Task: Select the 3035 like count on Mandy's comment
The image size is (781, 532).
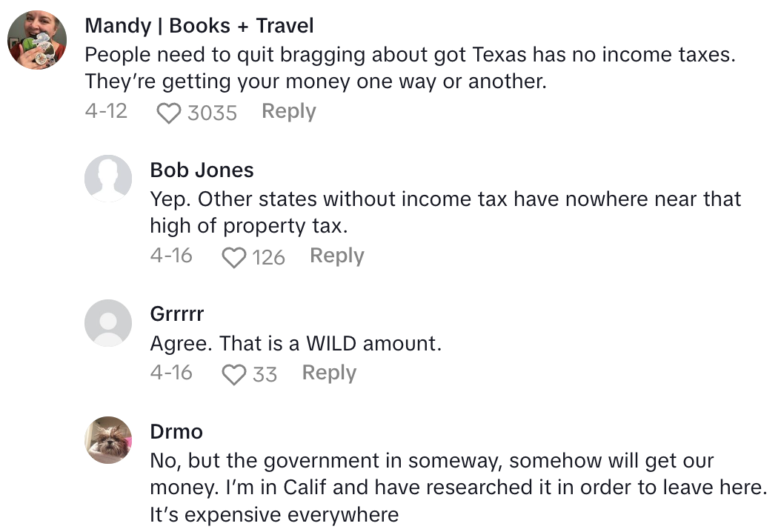Action: pos(213,113)
